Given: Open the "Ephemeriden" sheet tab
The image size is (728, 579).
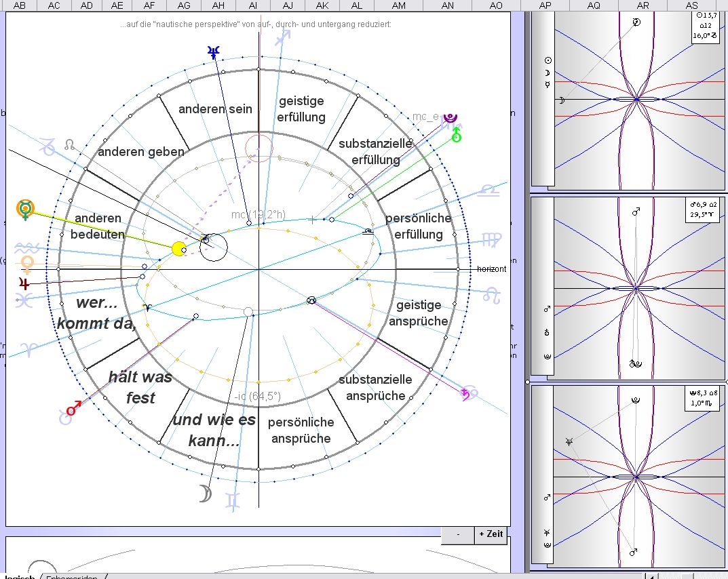Looking at the screenshot, I should (71, 578).
